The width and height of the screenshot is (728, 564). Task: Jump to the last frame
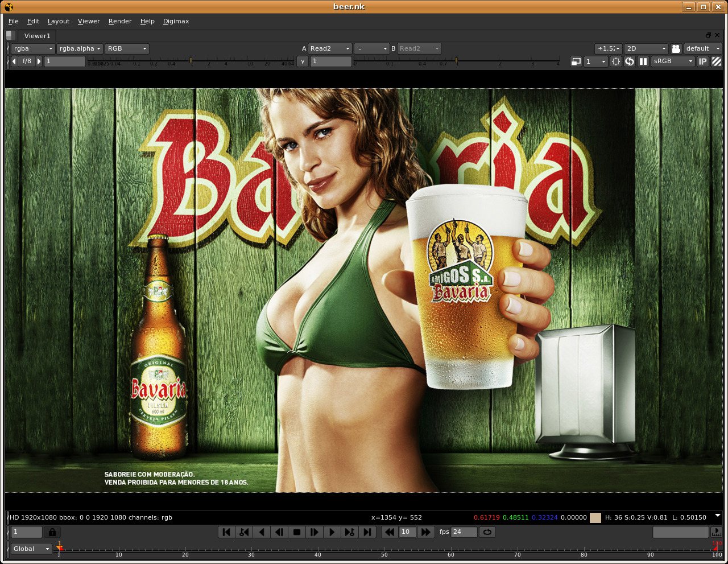click(x=367, y=532)
